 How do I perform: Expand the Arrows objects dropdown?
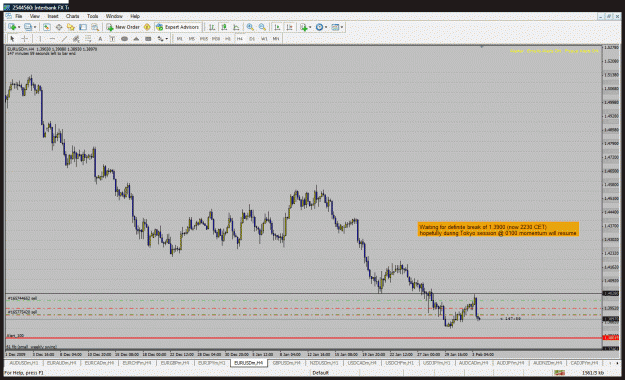point(167,39)
